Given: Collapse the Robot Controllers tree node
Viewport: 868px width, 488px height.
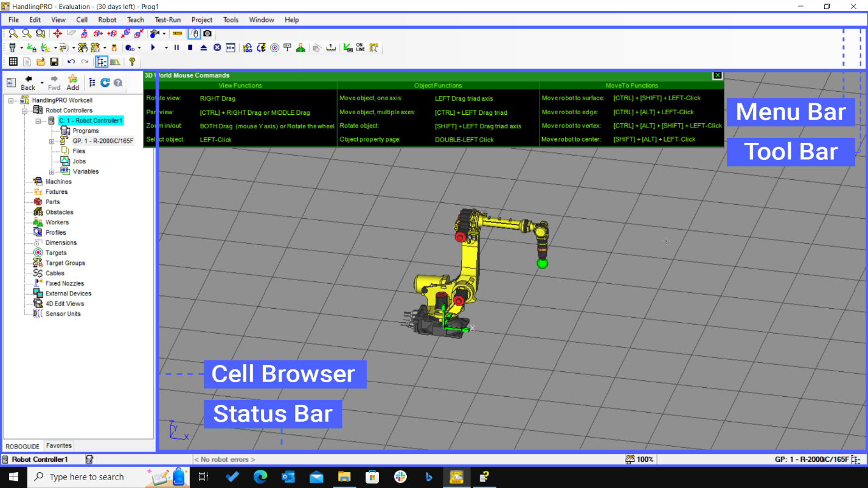Looking at the screenshot, I should point(25,111).
